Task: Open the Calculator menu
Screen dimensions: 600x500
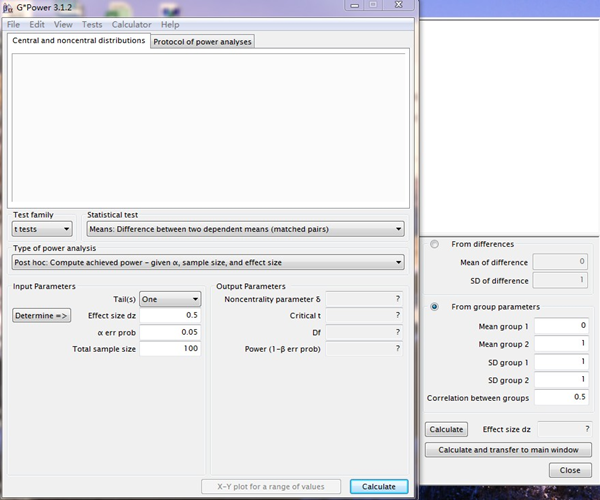Action: click(x=131, y=24)
